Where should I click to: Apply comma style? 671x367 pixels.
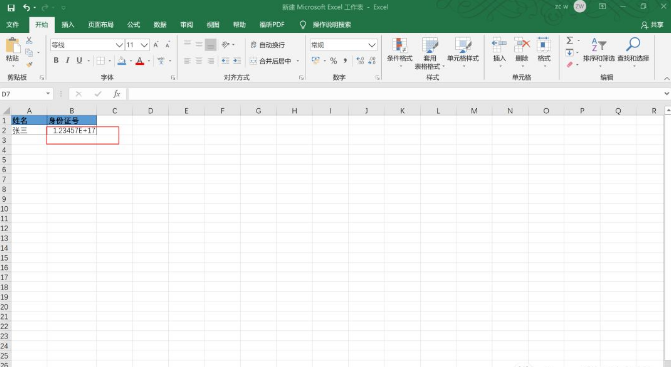(345, 61)
